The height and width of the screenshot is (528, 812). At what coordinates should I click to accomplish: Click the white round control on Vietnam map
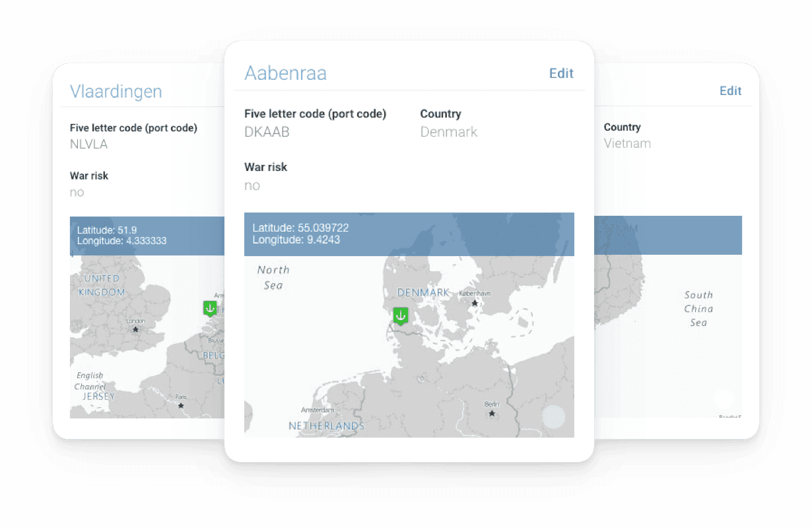coord(724,399)
